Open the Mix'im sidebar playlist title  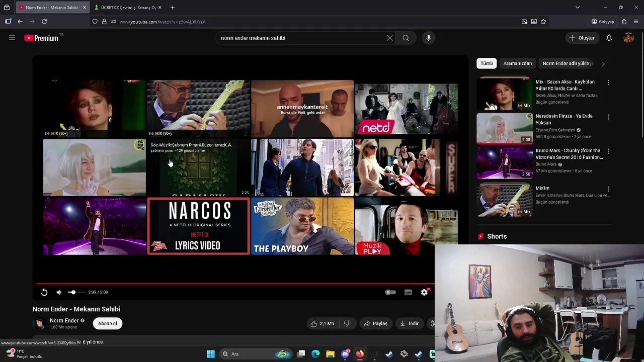(542, 188)
